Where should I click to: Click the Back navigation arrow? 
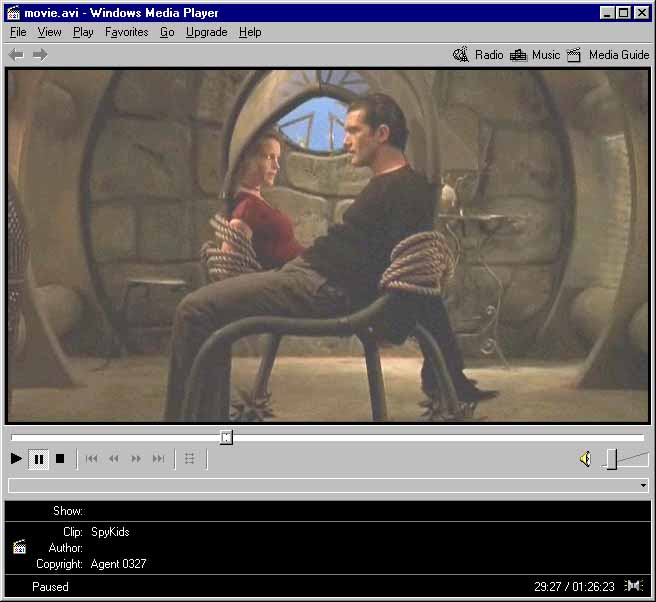click(x=16, y=54)
